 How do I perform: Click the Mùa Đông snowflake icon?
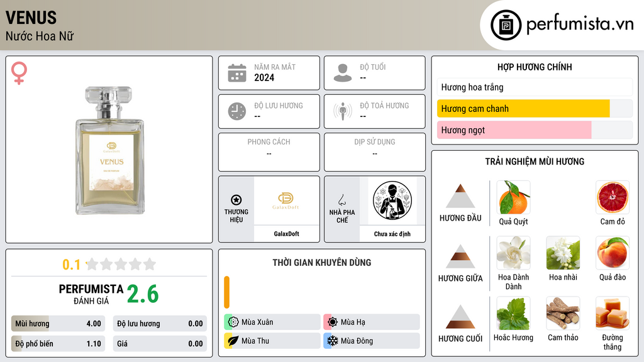coord(333,341)
